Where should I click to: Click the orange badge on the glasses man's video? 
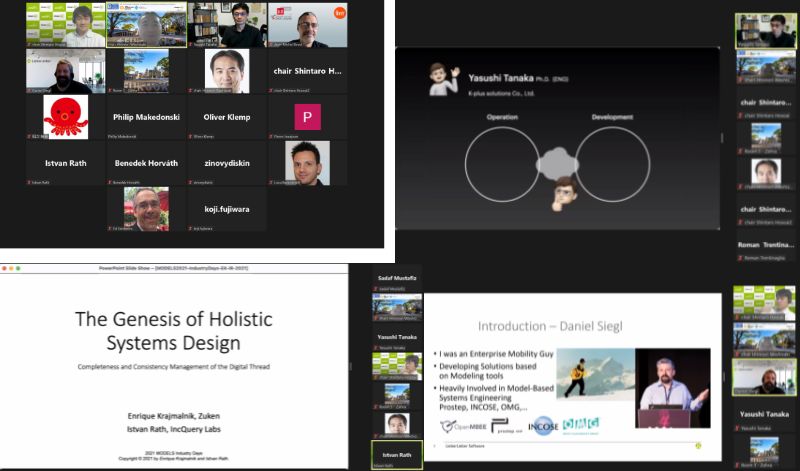click(x=339, y=13)
